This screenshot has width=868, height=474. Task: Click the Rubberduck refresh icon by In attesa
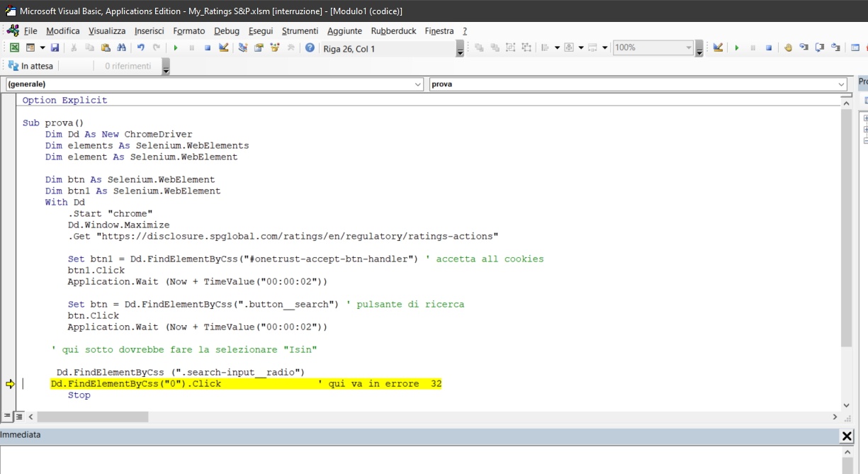(12, 66)
